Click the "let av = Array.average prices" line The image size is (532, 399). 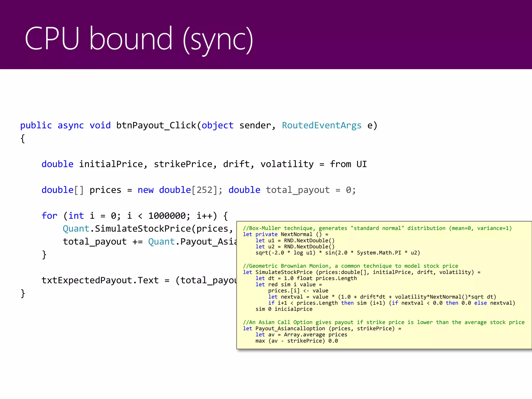(301, 335)
